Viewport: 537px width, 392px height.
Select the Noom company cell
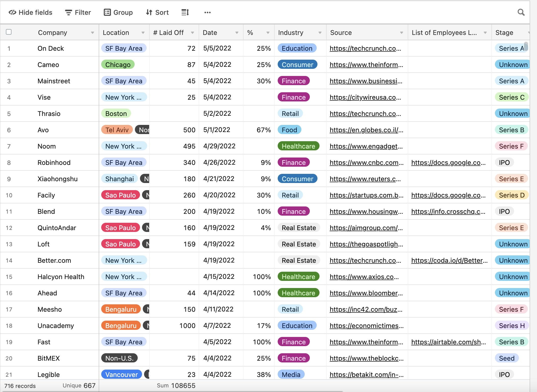47,146
